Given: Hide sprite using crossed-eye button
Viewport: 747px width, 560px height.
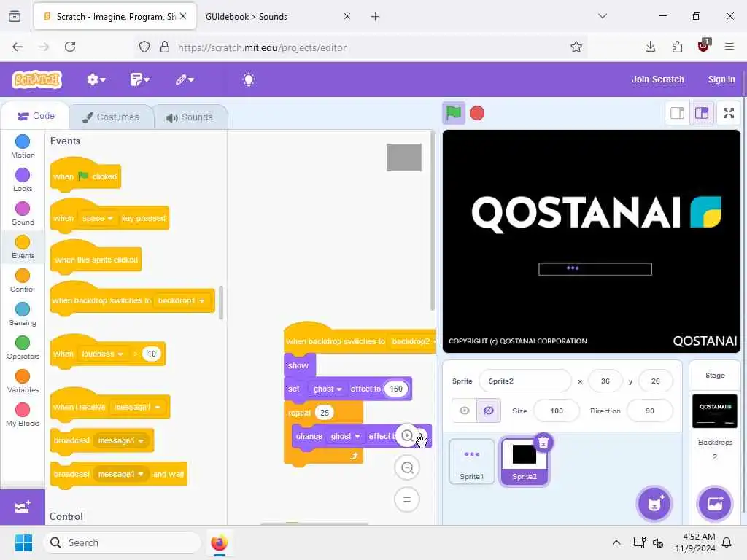Looking at the screenshot, I should coord(489,411).
